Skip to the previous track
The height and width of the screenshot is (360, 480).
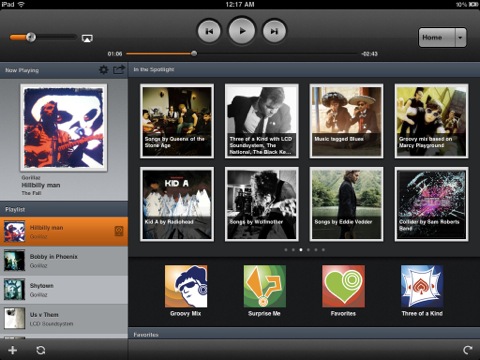[x=209, y=31]
